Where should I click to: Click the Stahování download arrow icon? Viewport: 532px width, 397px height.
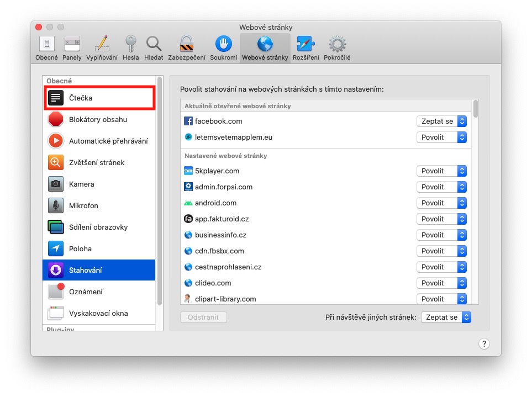coord(56,270)
